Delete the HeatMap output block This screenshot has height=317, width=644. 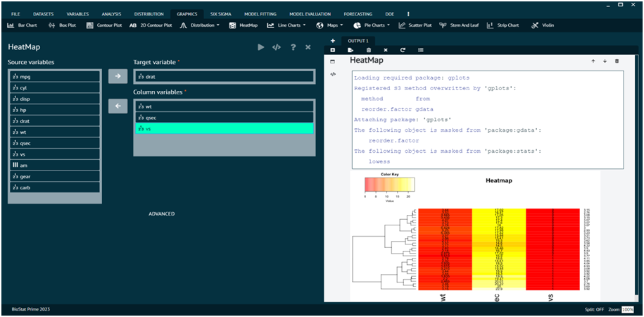[617, 61]
